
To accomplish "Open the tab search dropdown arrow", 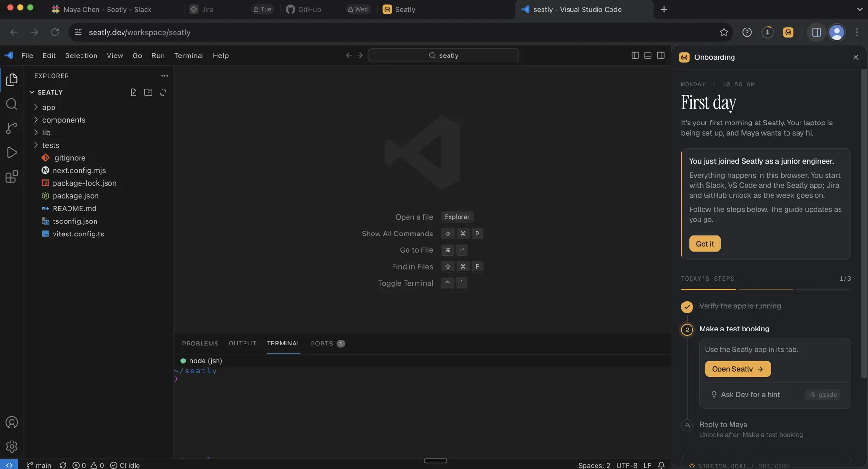I will coord(860,9).
